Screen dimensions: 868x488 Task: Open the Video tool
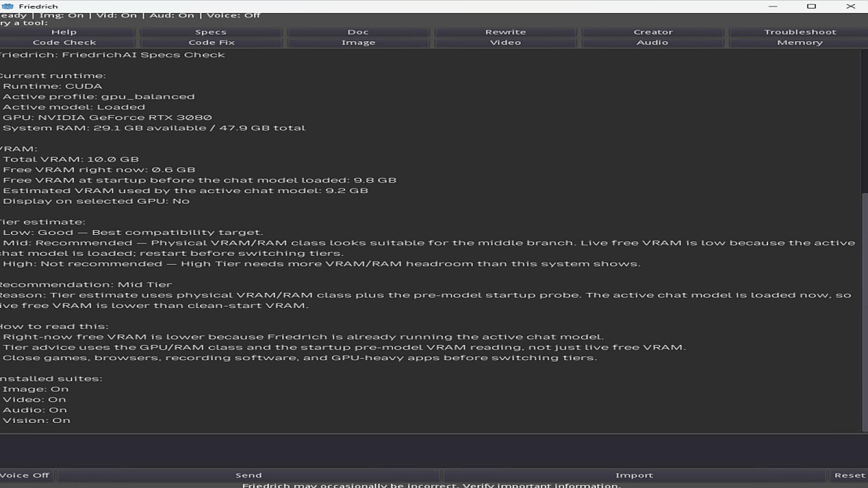point(506,42)
